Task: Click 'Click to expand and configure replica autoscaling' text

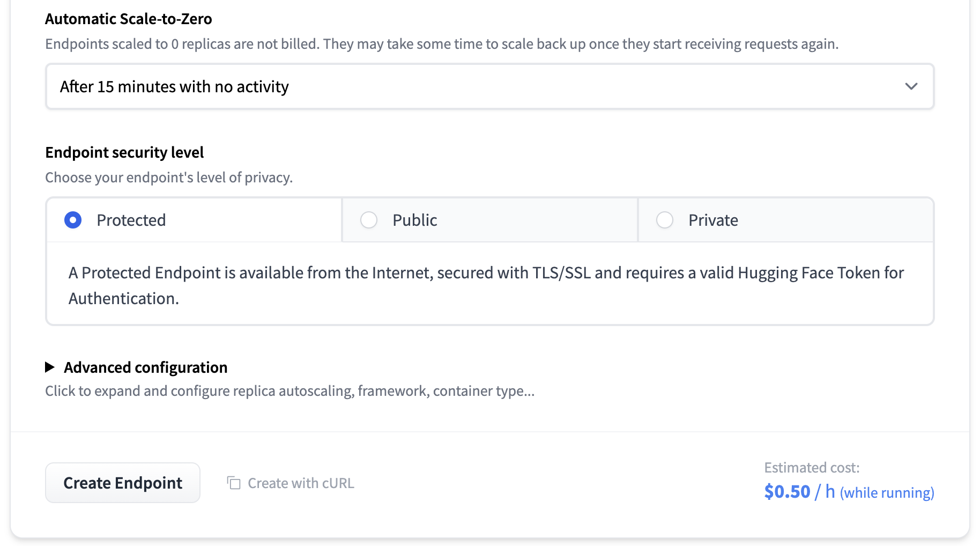Action: click(x=290, y=390)
